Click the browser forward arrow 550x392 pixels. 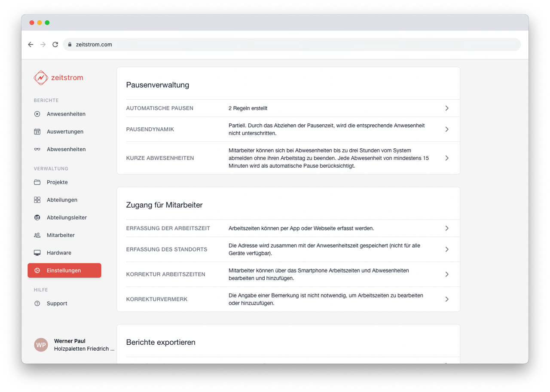tap(43, 44)
